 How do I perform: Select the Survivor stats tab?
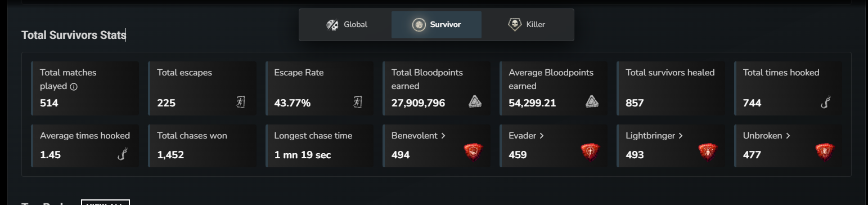437,24
